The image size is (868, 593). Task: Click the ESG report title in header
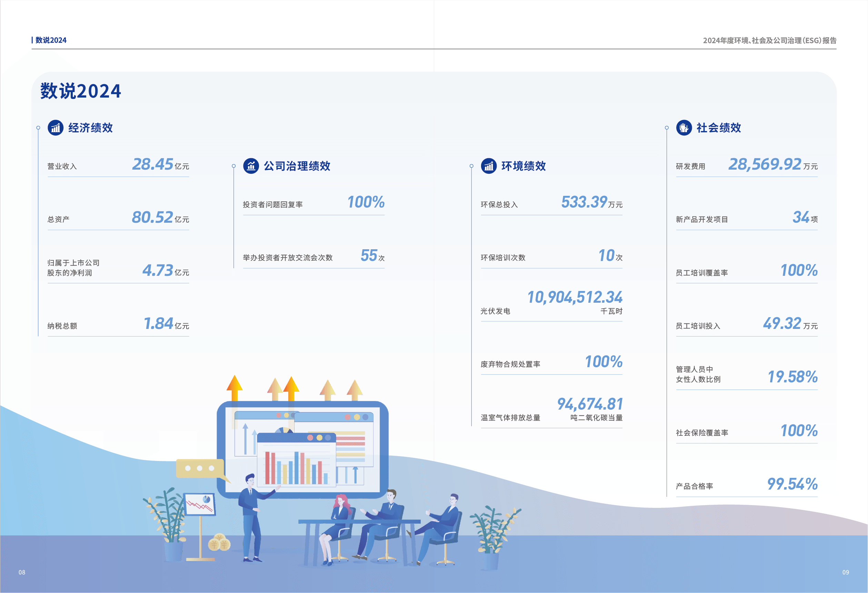pos(769,40)
